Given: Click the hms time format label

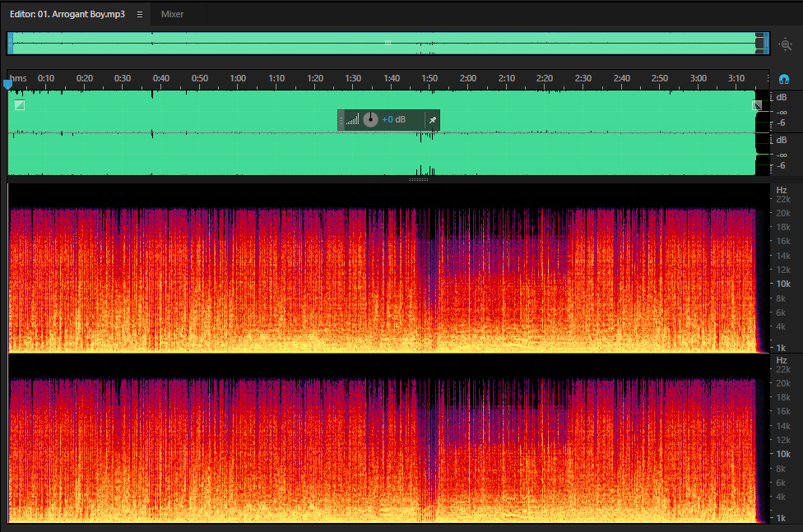Looking at the screenshot, I should click(x=18, y=78).
